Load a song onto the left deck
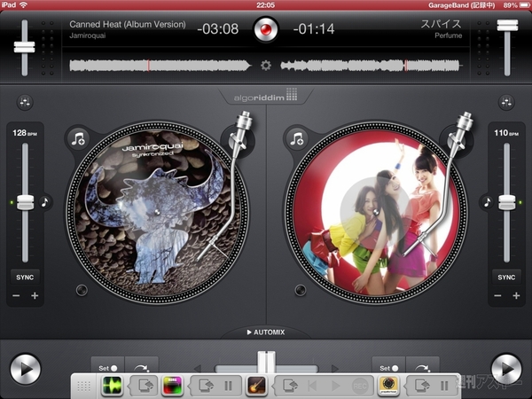532x399 pixels. (78, 139)
